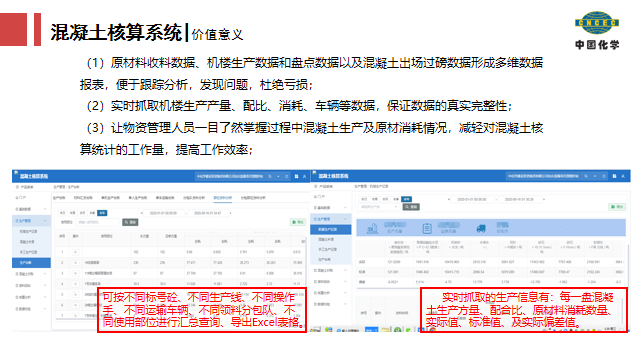The height and width of the screenshot is (360, 640).
Task: Open detail icon for table row 4, left screenshot
Action: tap(76, 283)
